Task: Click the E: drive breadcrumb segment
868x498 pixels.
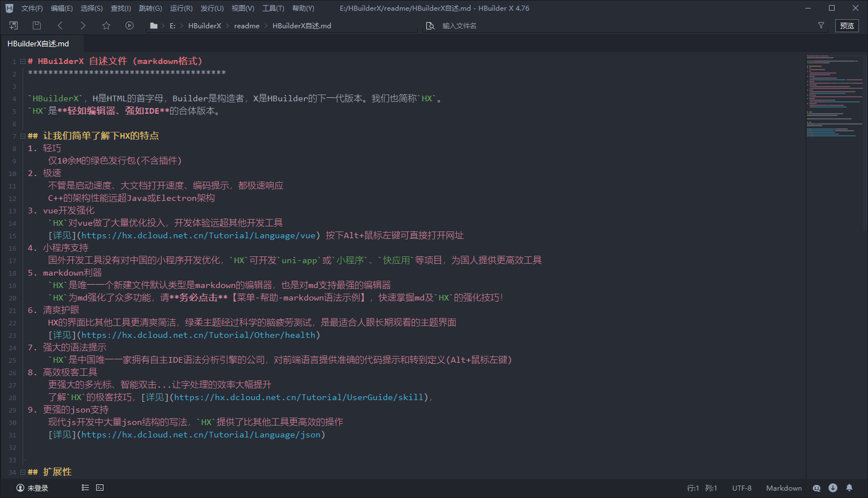Action: click(x=172, y=26)
